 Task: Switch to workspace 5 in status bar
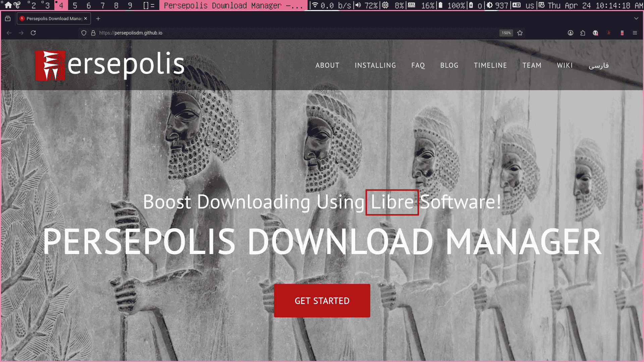point(75,5)
